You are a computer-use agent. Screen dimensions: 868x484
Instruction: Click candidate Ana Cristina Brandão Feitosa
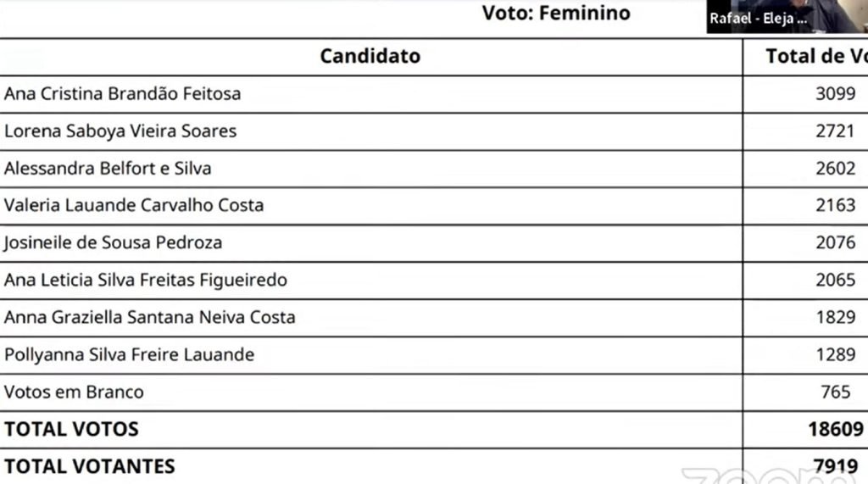122,94
